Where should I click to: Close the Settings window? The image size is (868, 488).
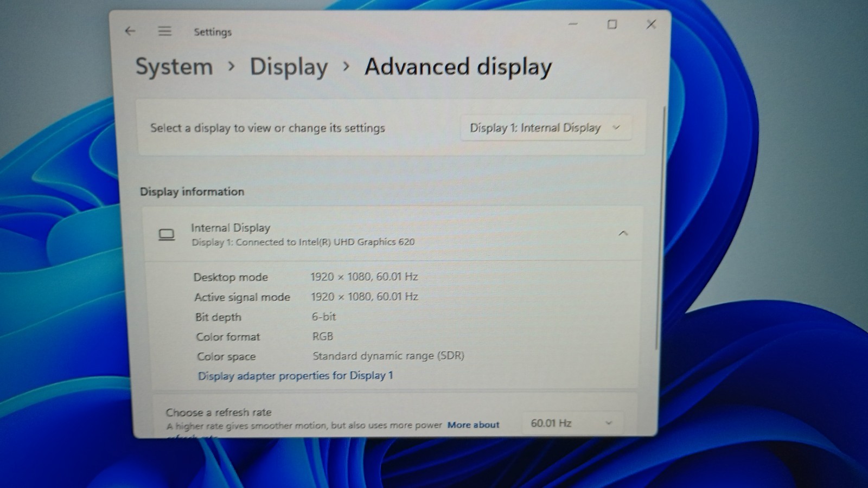(651, 24)
